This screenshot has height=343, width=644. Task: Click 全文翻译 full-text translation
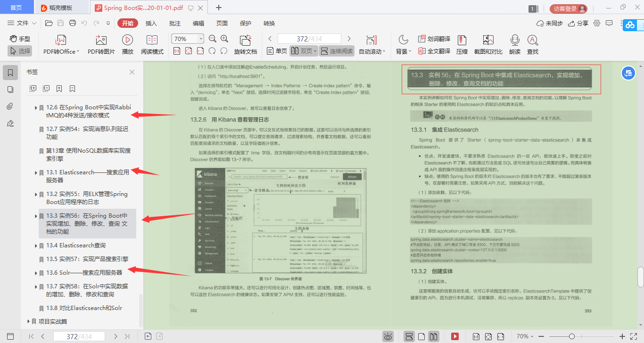(434, 51)
